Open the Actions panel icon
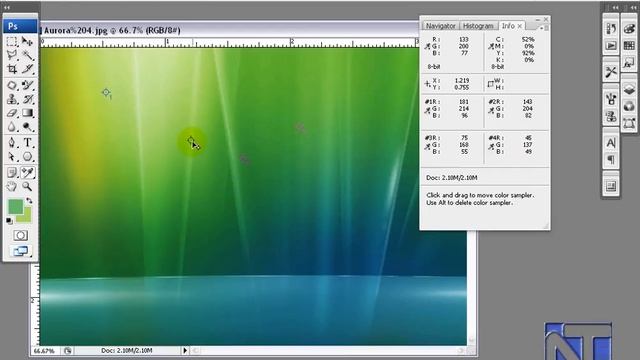Image resolution: width=640 pixels, height=360 pixels. [x=611, y=45]
